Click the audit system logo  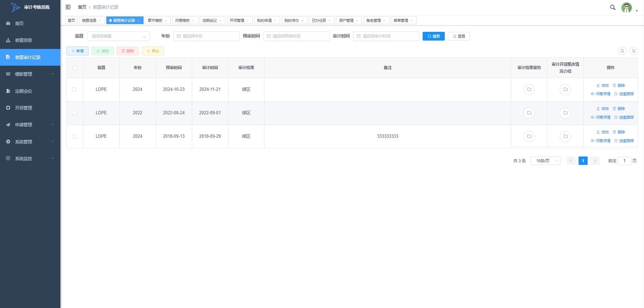[x=16, y=7]
